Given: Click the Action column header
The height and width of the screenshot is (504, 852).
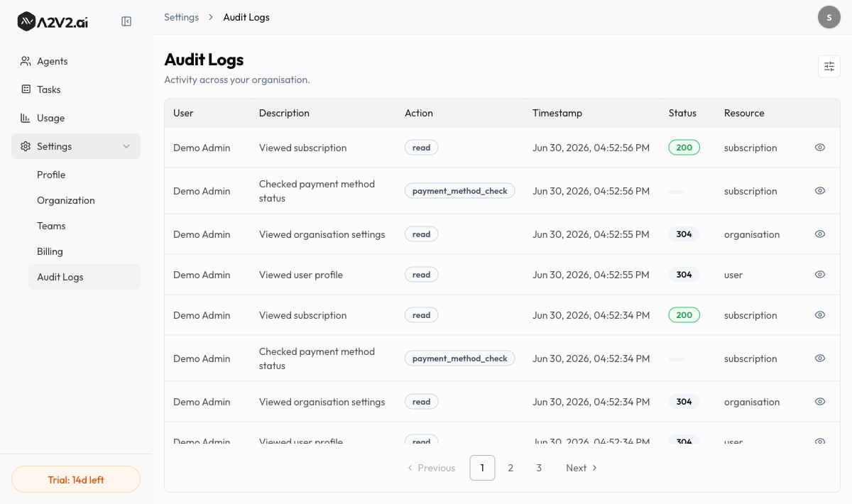Looking at the screenshot, I should (419, 113).
